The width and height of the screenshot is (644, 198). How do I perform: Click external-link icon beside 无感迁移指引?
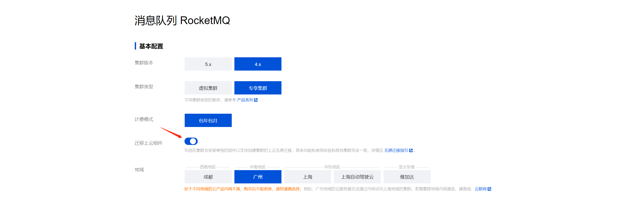pos(411,150)
